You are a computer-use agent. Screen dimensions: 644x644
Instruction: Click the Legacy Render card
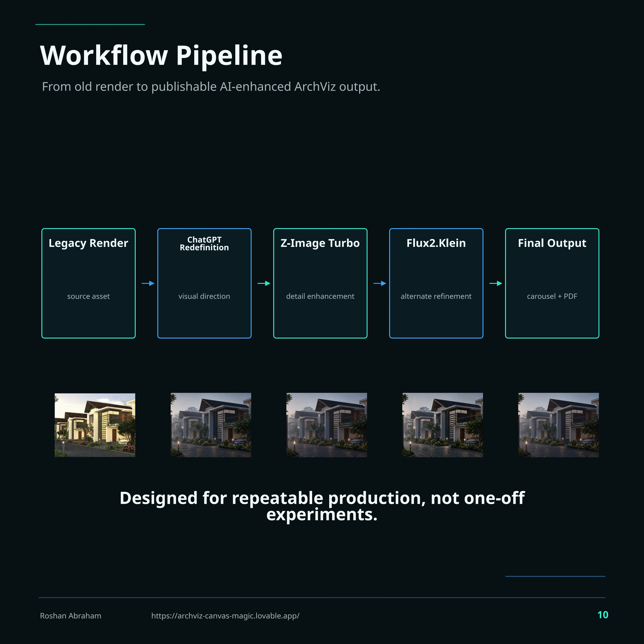click(x=88, y=283)
